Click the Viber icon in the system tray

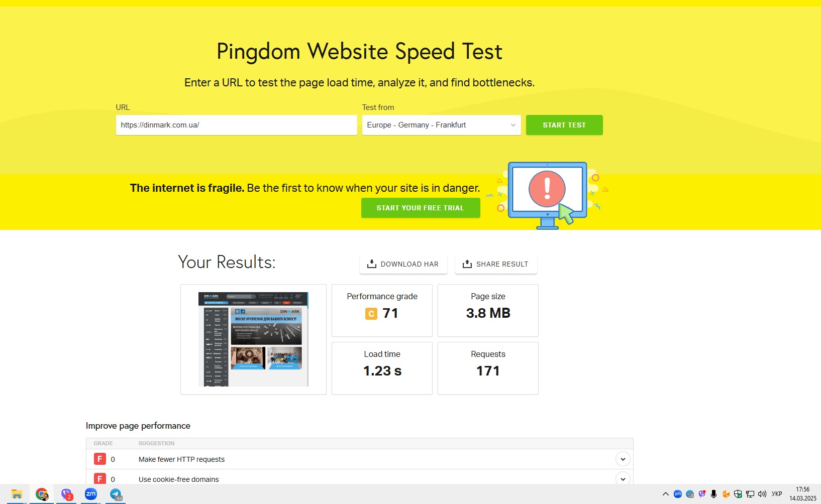(702, 494)
